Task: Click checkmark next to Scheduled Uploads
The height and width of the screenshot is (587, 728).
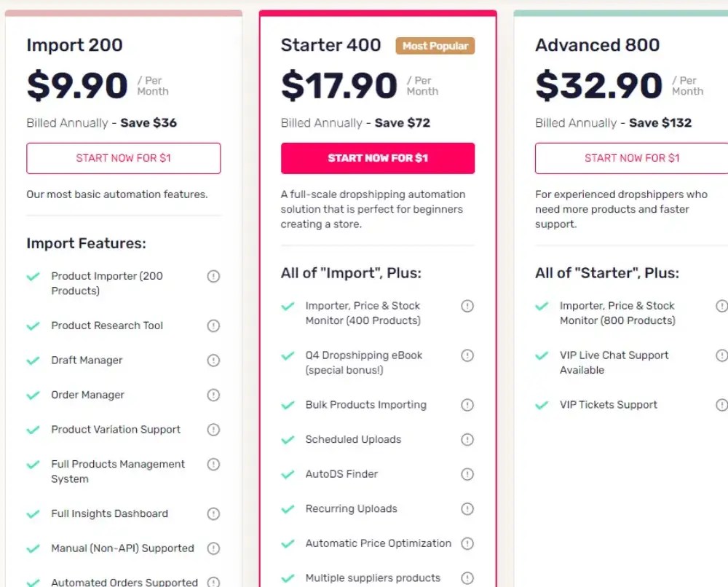Action: tap(288, 440)
